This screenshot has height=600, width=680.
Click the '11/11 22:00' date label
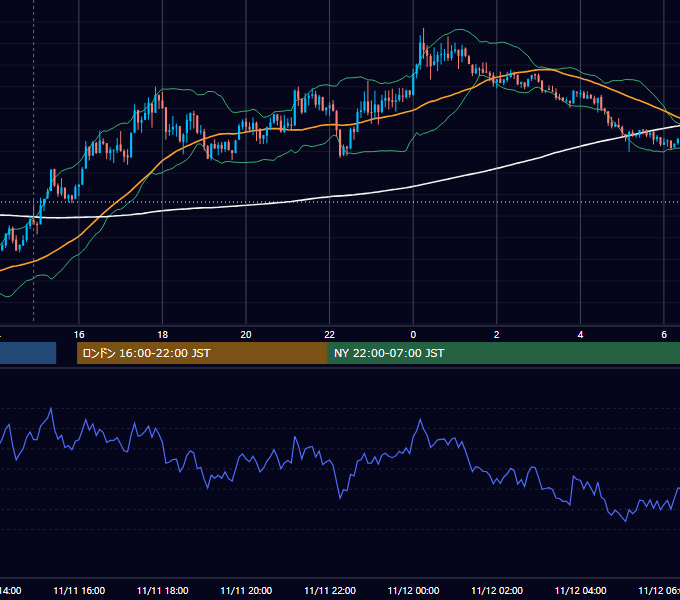330,590
